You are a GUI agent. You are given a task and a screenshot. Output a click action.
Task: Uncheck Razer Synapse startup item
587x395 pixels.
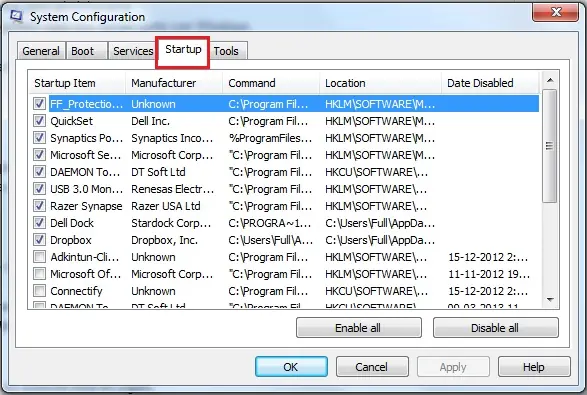coord(39,206)
